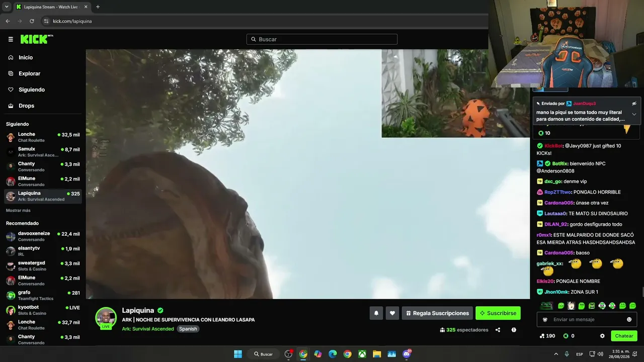This screenshot has width=644, height=362.
Task: Click the new tab plus button
Action: [98, 7]
